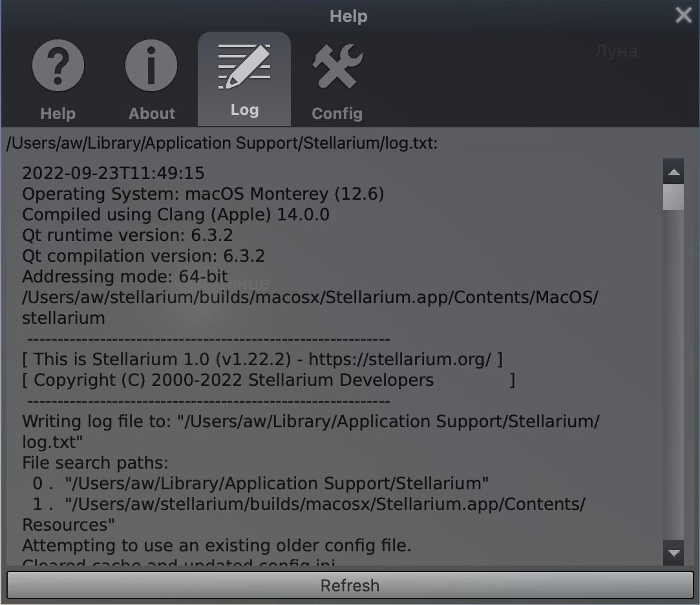
Task: Click the "Help" window title bar text
Action: tap(348, 16)
